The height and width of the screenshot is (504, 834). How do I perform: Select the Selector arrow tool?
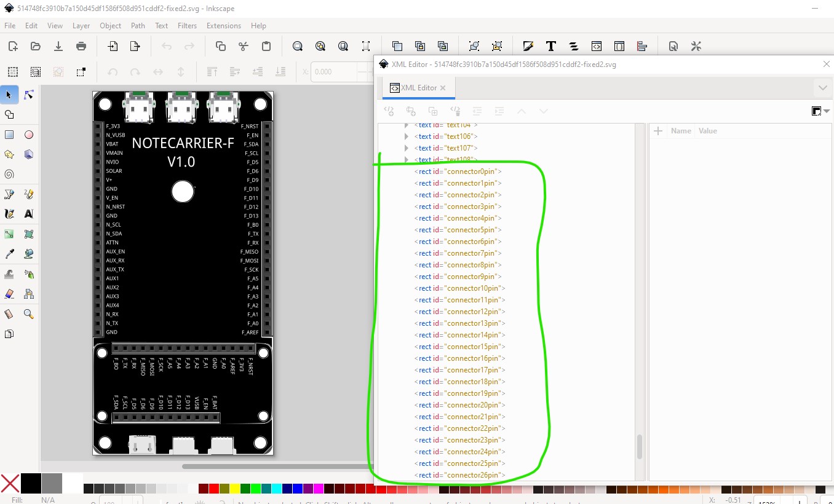[x=9, y=95]
